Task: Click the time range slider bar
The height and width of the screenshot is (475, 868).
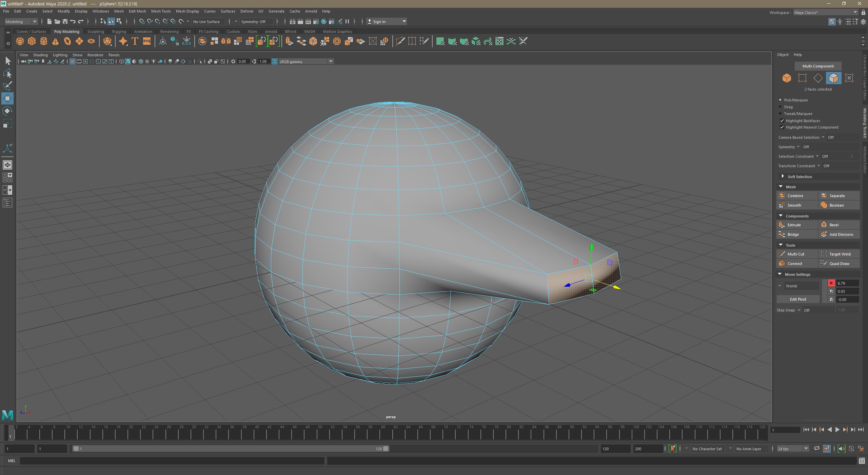Action: 231,449
